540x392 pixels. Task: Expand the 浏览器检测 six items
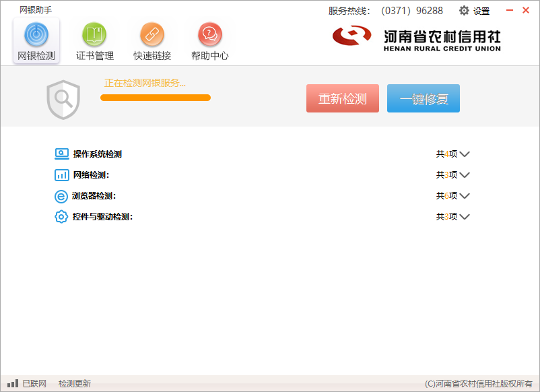click(x=466, y=195)
